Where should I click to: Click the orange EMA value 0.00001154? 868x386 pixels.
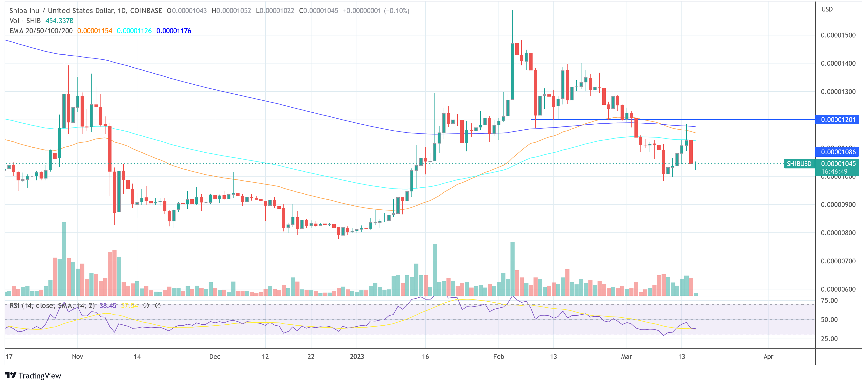pos(95,31)
